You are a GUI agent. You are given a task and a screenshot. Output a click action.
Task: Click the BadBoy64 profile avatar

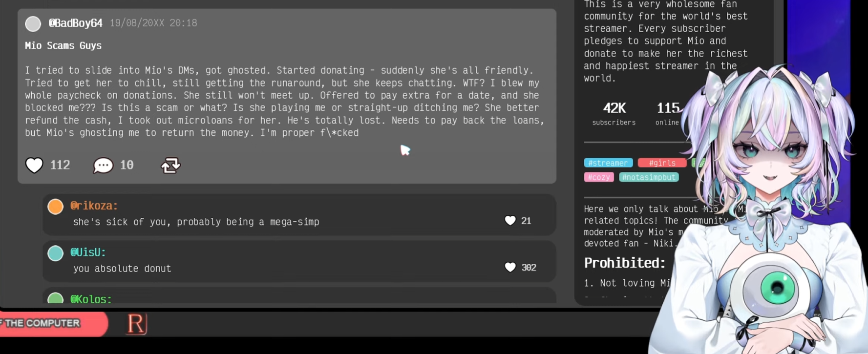pos(33,23)
